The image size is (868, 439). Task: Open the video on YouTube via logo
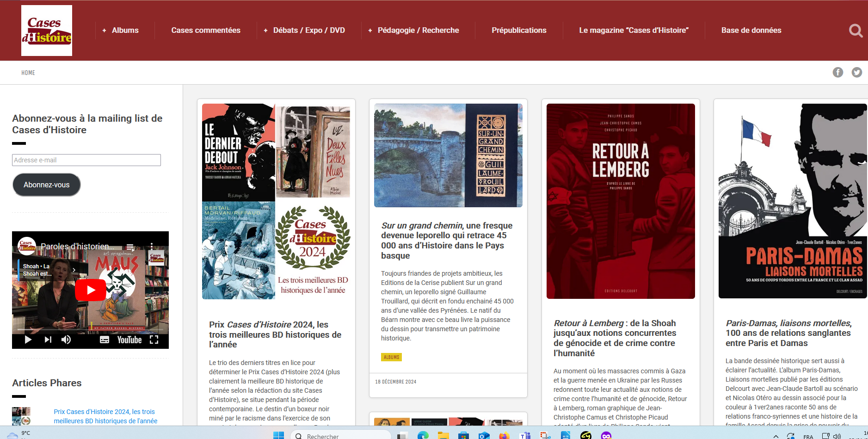click(x=129, y=340)
